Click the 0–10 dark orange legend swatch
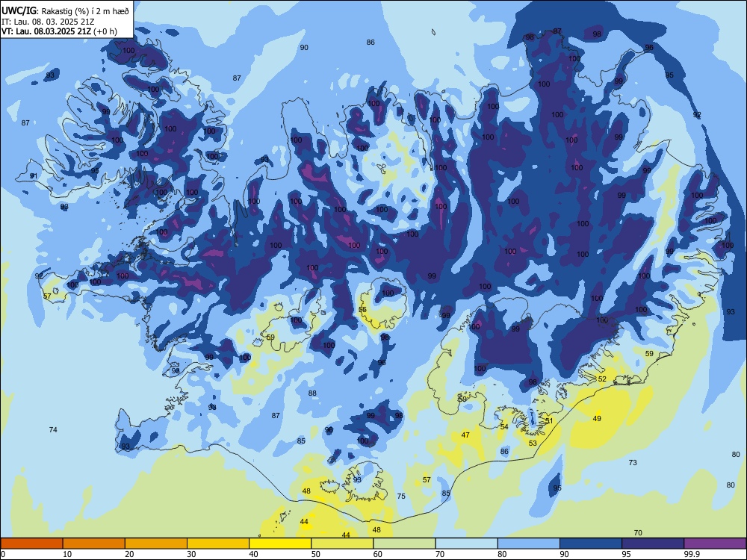This screenshot has height=560, width=747. pyautogui.click(x=32, y=544)
